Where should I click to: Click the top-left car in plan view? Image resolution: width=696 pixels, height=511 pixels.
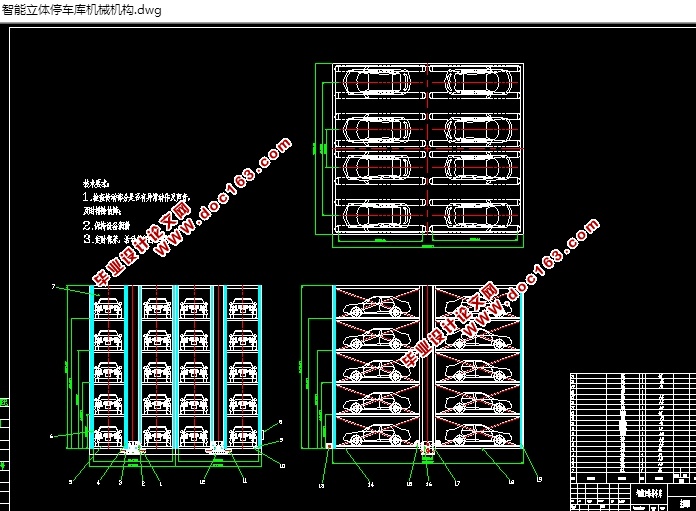point(376,82)
